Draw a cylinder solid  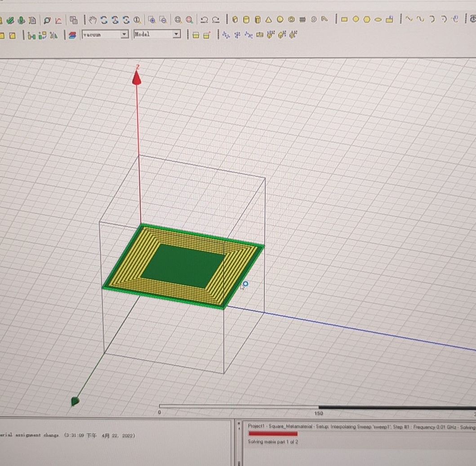pyautogui.click(x=246, y=20)
